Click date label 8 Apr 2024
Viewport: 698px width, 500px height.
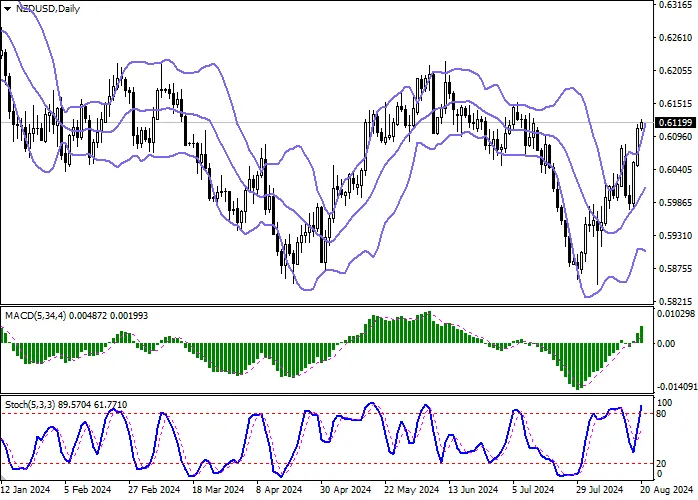pos(279,490)
